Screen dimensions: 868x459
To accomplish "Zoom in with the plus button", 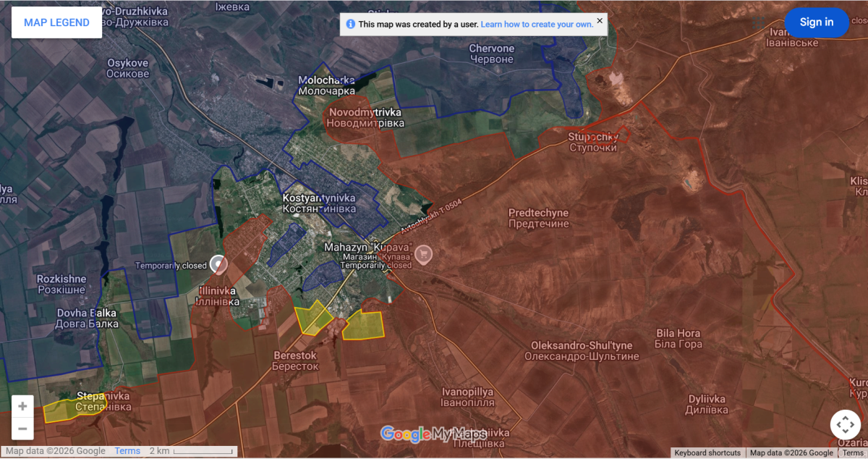I will pos(22,406).
